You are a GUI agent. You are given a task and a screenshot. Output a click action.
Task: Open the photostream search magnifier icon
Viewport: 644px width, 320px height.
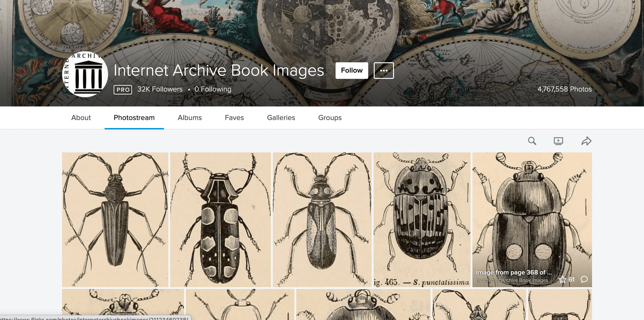pyautogui.click(x=532, y=141)
